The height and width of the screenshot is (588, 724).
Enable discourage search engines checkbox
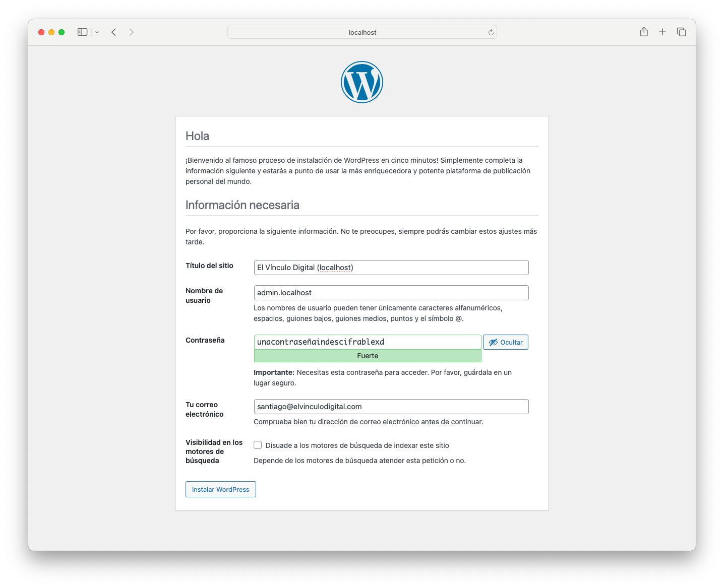coord(258,445)
